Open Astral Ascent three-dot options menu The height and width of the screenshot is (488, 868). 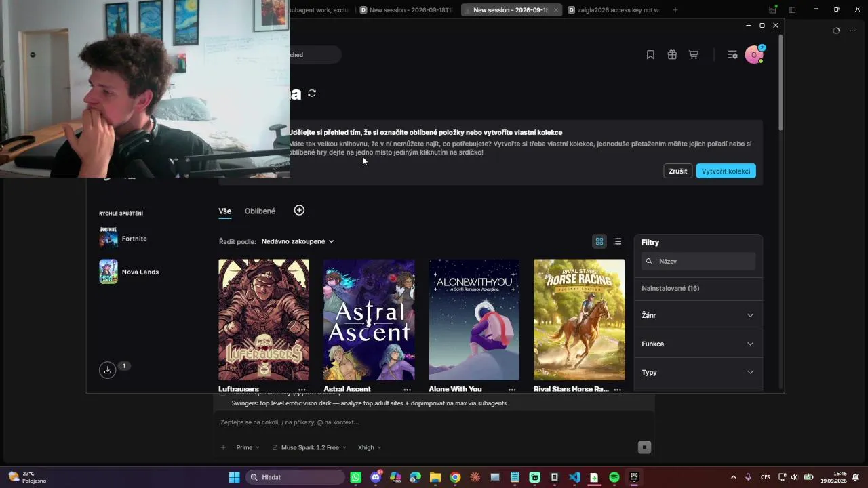[x=407, y=390]
